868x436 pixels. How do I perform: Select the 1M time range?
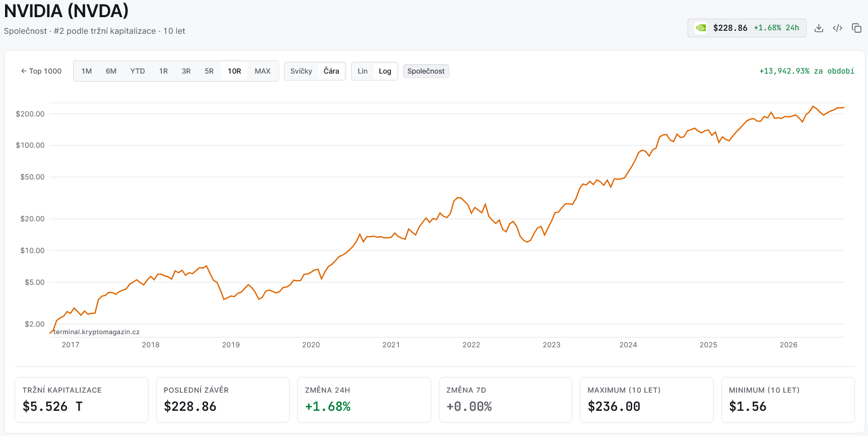(87, 71)
